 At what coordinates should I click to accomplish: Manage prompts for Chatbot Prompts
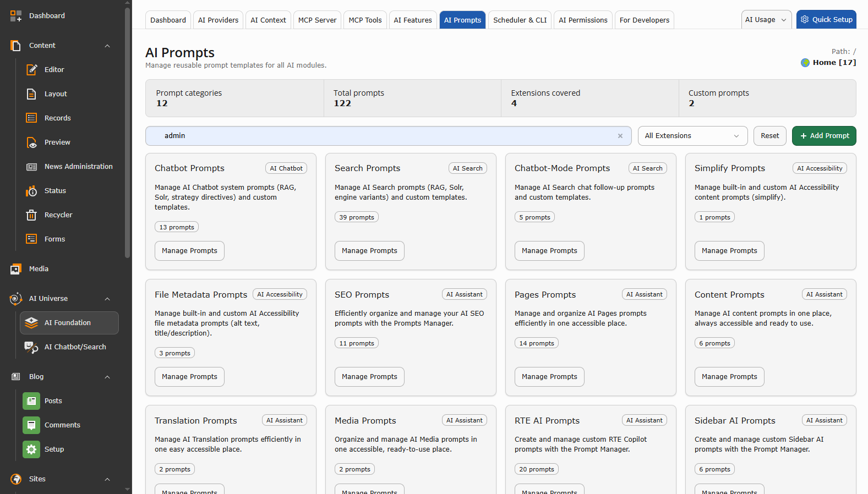coord(189,251)
